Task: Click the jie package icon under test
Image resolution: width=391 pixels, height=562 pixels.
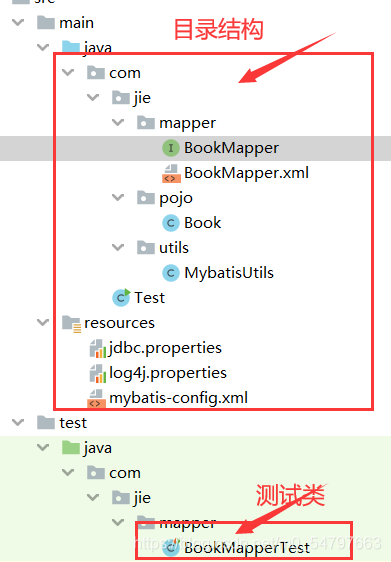Action: tap(121, 497)
